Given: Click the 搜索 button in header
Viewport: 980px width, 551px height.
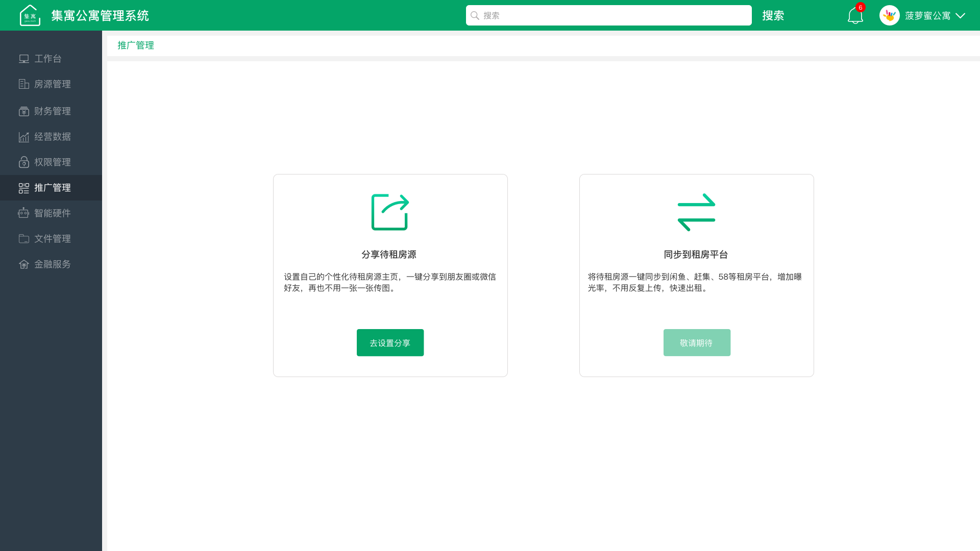Looking at the screenshot, I should point(773,16).
